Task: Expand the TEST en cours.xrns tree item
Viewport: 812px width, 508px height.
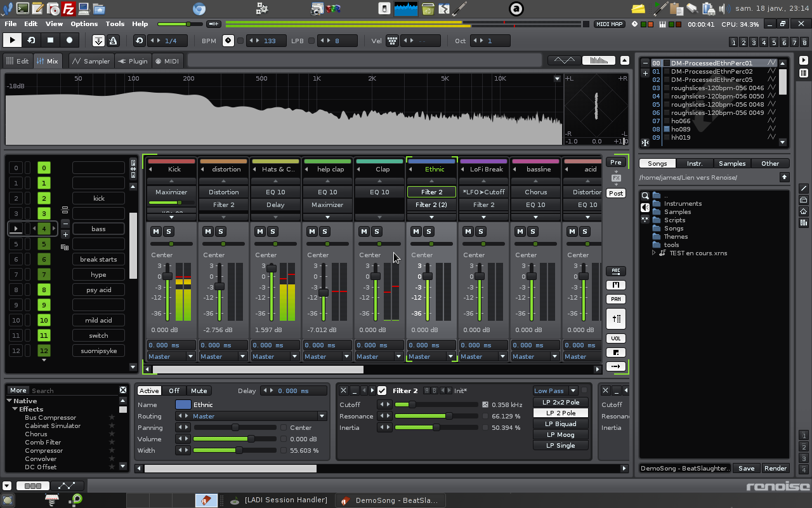Action: tap(653, 253)
